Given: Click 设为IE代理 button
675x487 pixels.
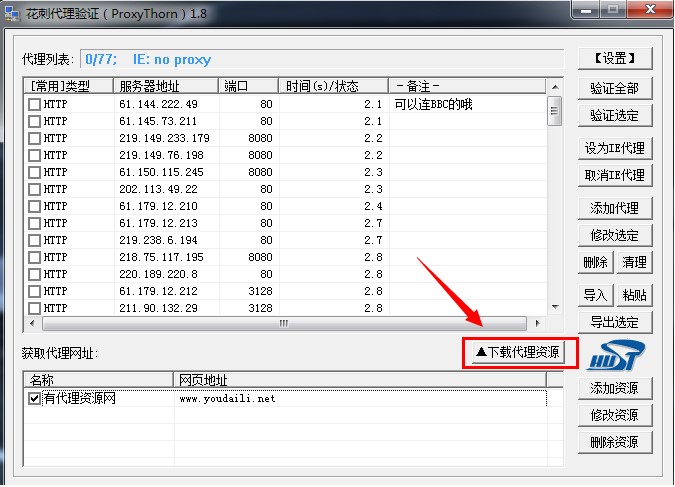Looking at the screenshot, I should 615,149.
